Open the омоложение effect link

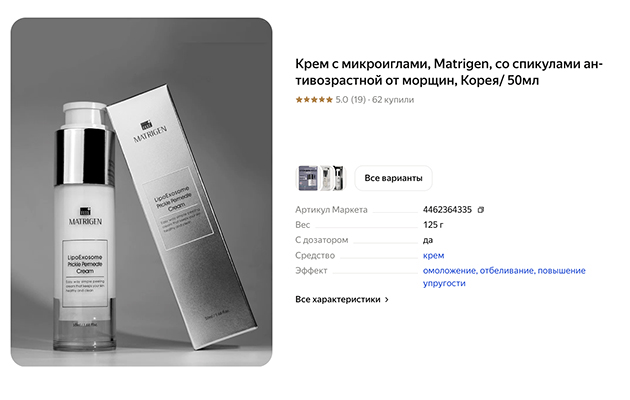(450, 271)
